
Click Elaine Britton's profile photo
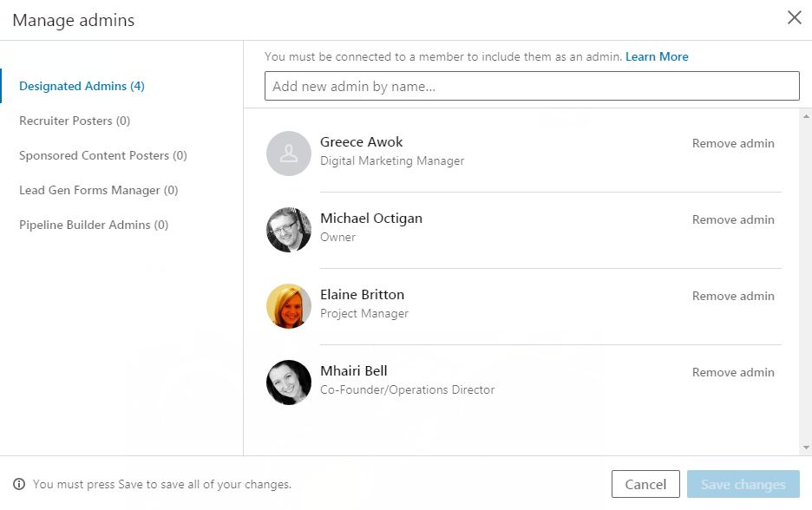pyautogui.click(x=289, y=306)
